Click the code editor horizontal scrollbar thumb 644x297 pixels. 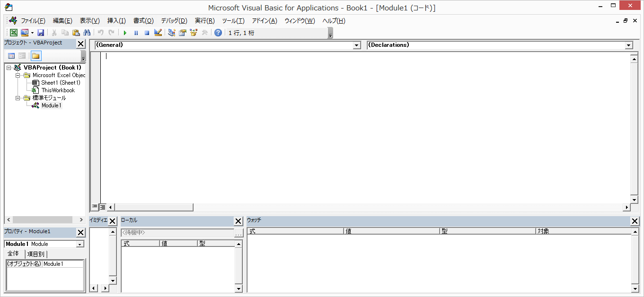[153, 207]
